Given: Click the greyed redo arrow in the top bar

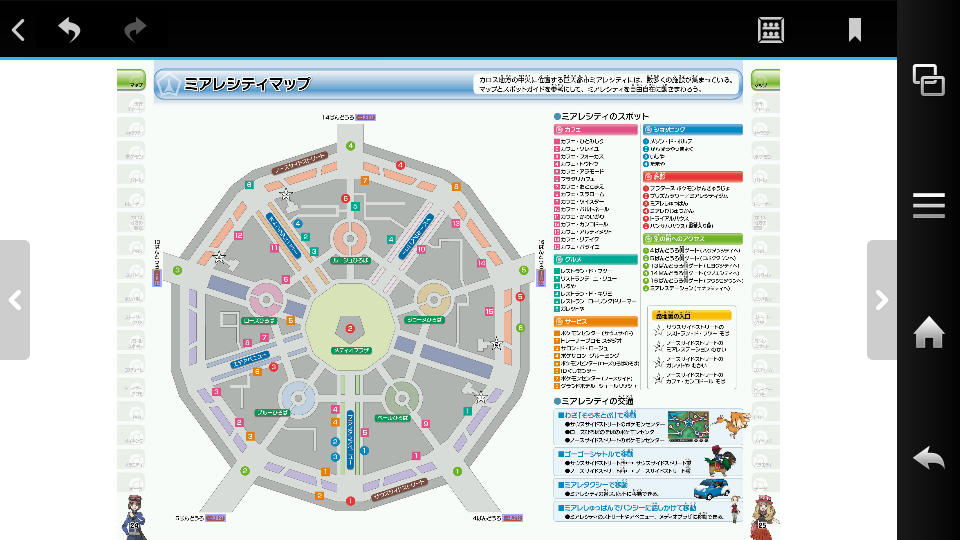Looking at the screenshot, I should [135, 29].
